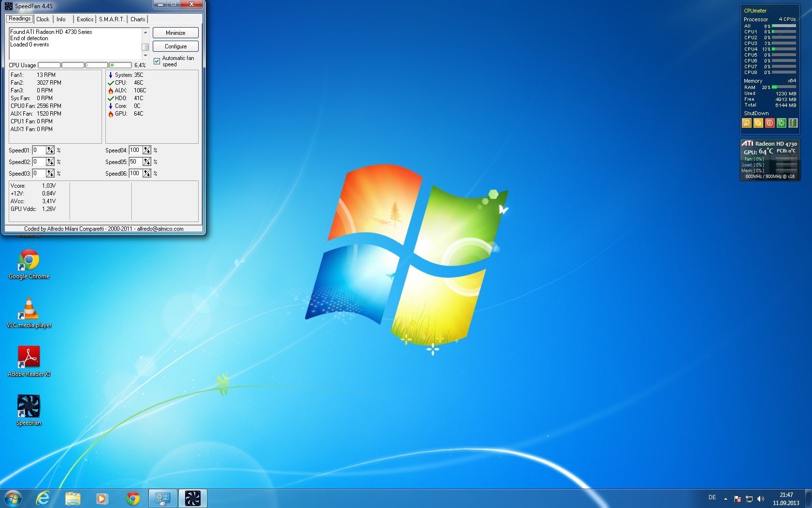The image size is (812, 508).
Task: Adjust the Speed03 spinner arrows
Action: click(x=50, y=173)
